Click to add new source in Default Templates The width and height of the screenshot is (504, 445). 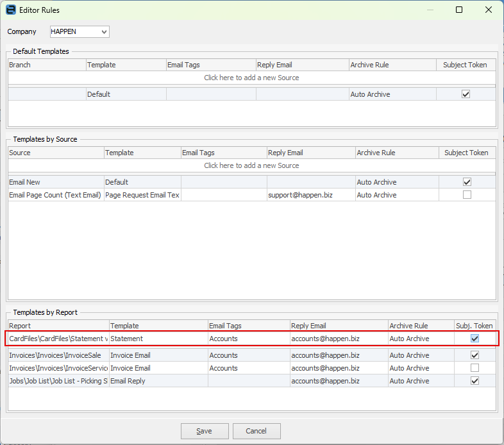[251, 78]
